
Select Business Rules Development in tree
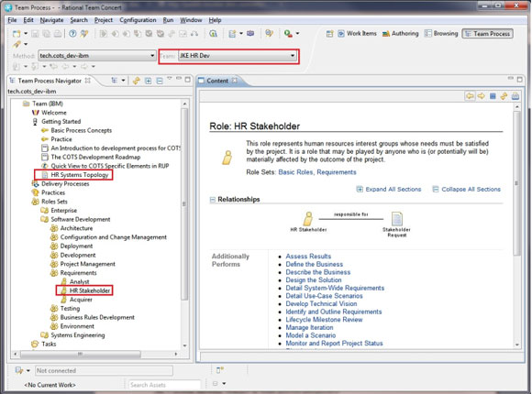coord(97,317)
